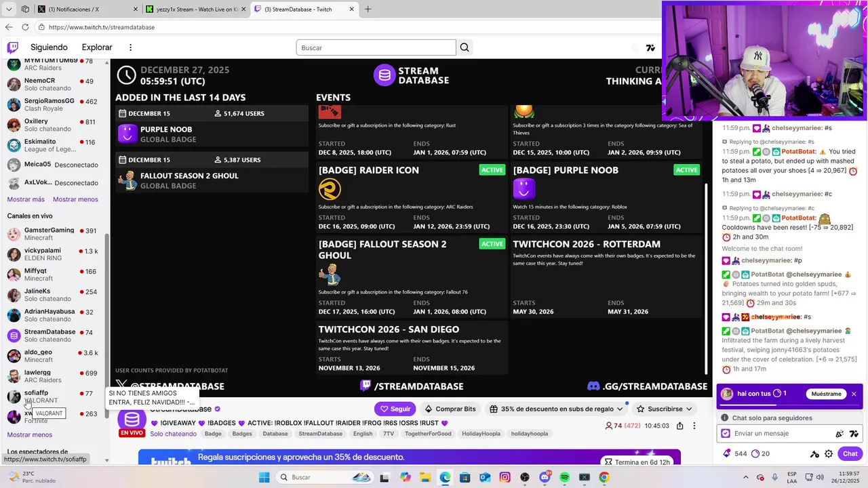Follow the channel with Seguir button
The height and width of the screenshot is (488, 868).
point(395,409)
